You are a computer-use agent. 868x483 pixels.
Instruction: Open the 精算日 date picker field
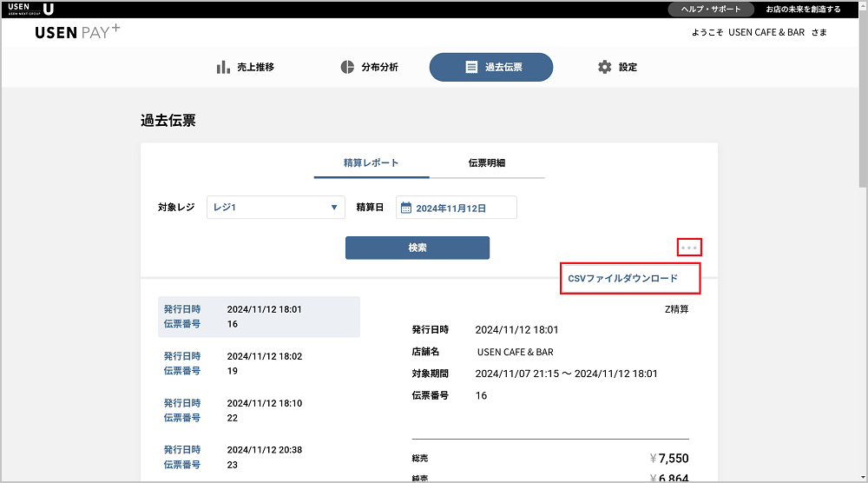457,208
